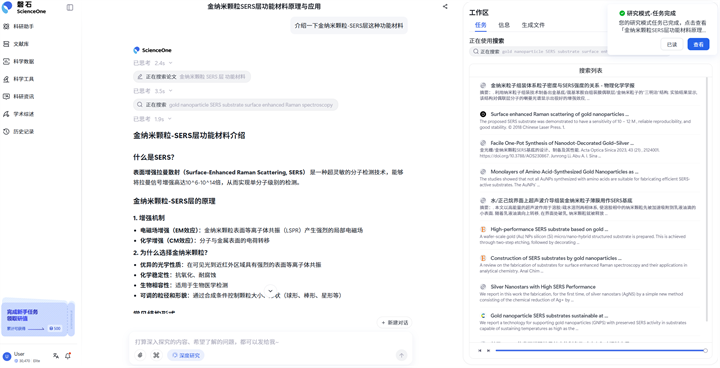The height and width of the screenshot is (368, 720).
Task: Open result Construction of SERS substrates by gold nanoparticles
Action: [x=556, y=258]
